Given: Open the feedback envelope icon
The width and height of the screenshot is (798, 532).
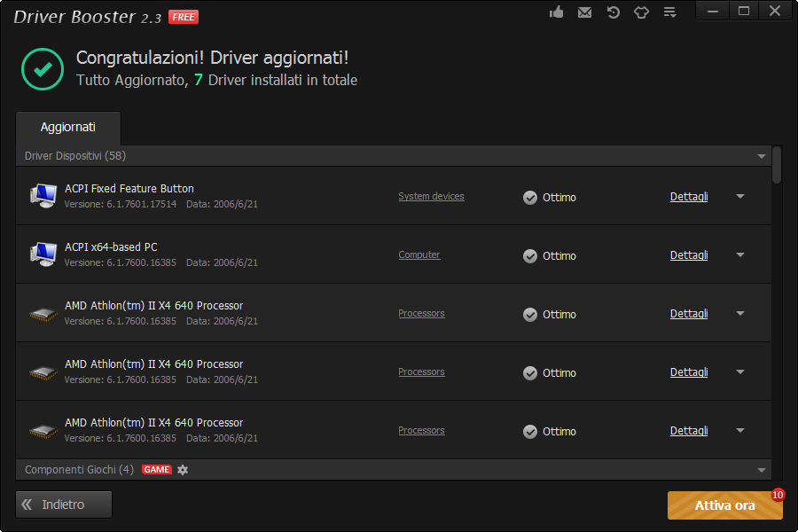Looking at the screenshot, I should click(584, 12).
